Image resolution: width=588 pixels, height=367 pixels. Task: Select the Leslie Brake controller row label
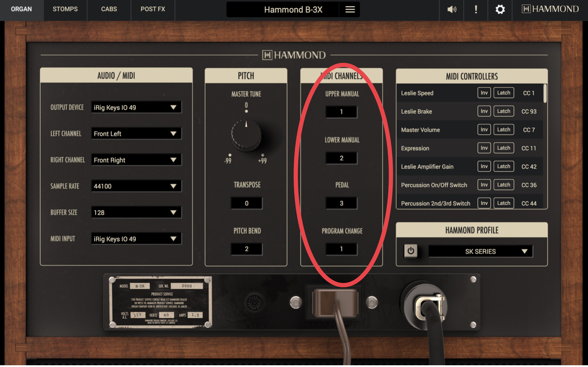416,112
